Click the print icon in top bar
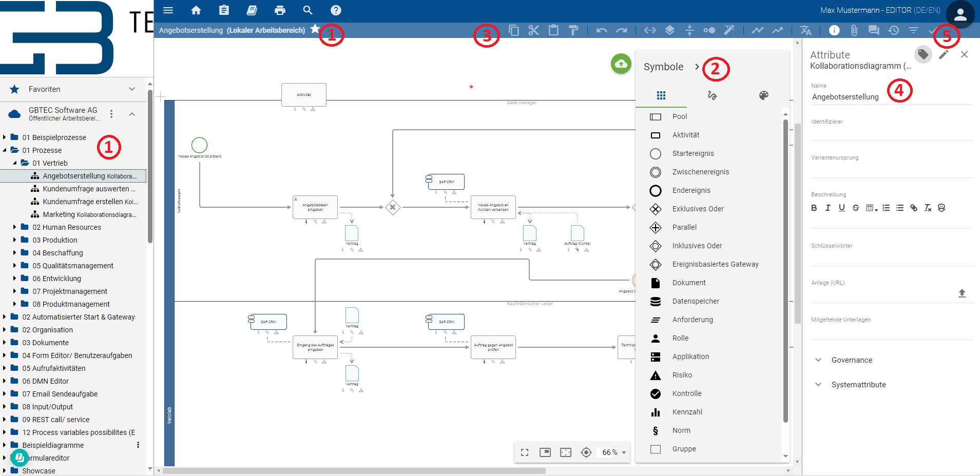This screenshot has width=980, height=476. [280, 10]
